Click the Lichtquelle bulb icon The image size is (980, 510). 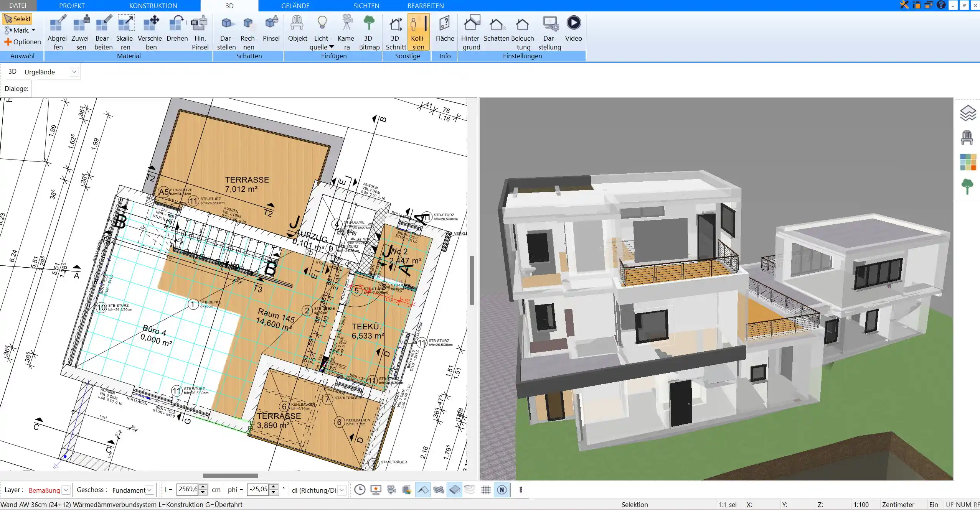point(322,23)
